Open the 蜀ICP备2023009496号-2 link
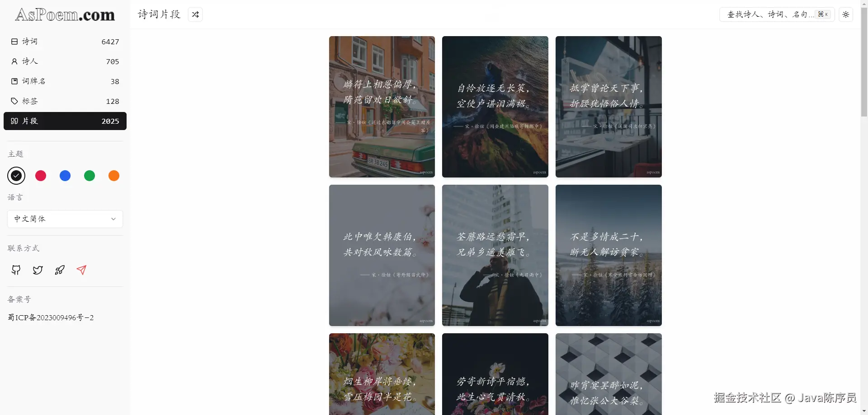 tap(51, 317)
